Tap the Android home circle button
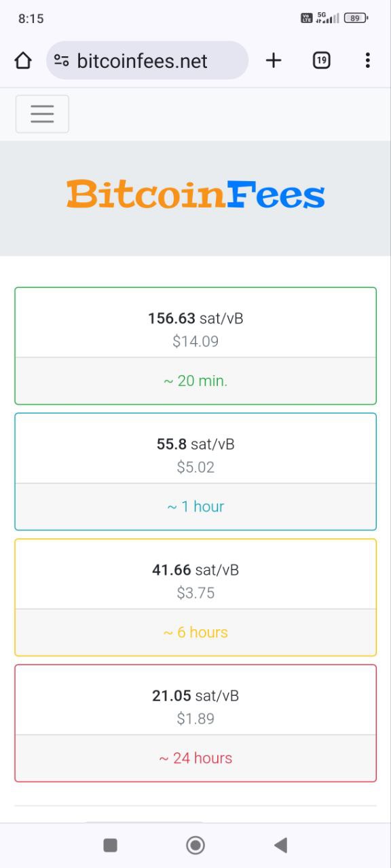The height and width of the screenshot is (868, 391). coord(195,845)
